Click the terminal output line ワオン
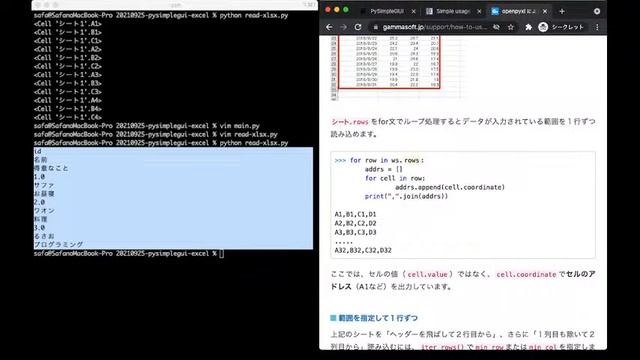Viewport: 640px width, 360px height. coord(44,211)
